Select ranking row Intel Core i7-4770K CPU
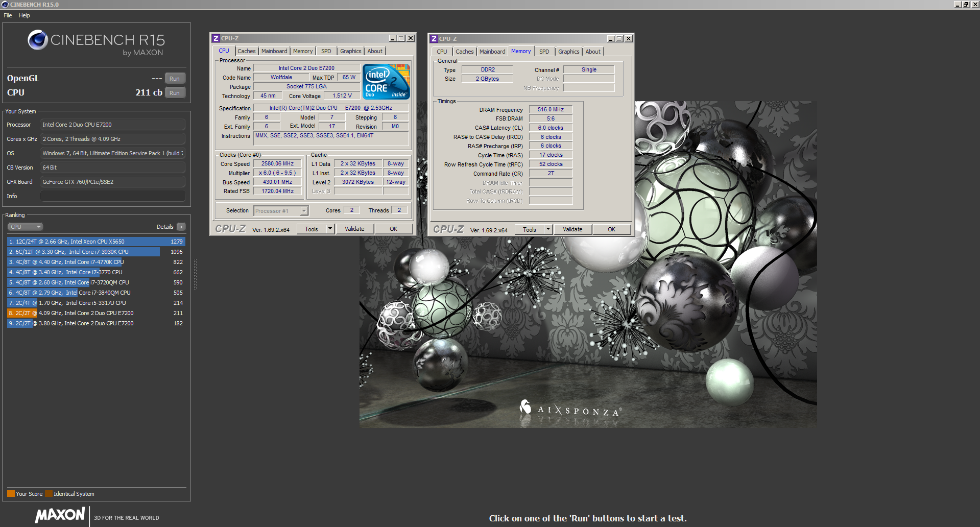980x527 pixels. [96, 262]
